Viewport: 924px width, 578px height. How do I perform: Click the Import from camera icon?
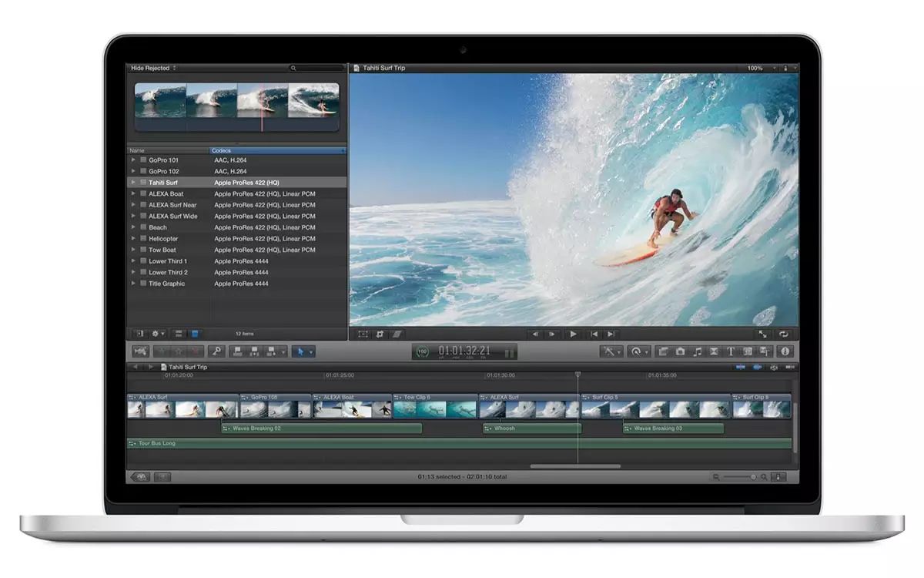point(140,351)
